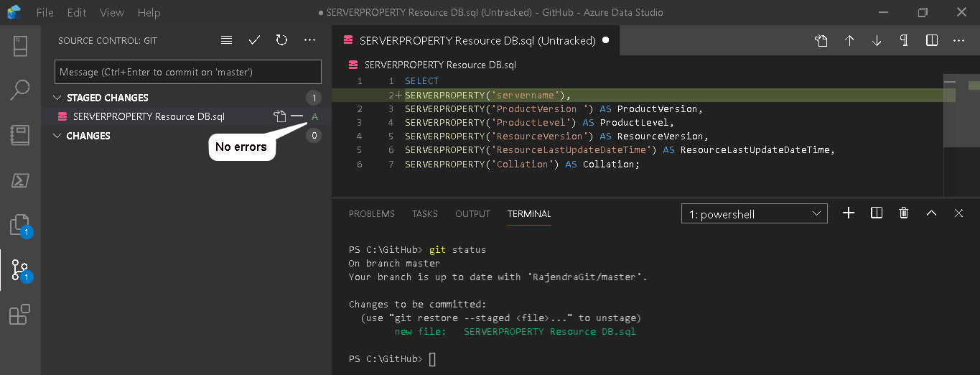Switch to the PROBLEMS tab

371,214
